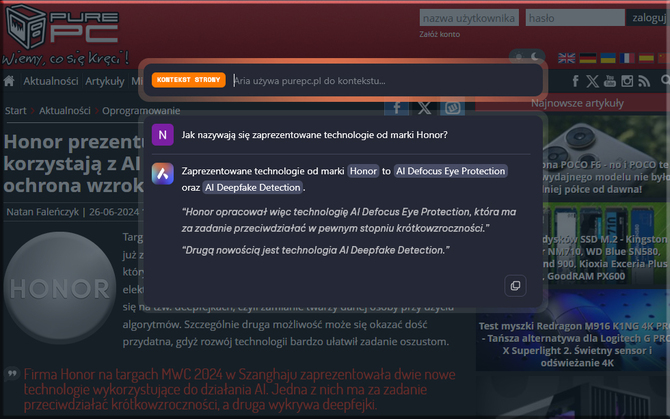Click the AI Defocus Eye Protection term

(x=451, y=171)
